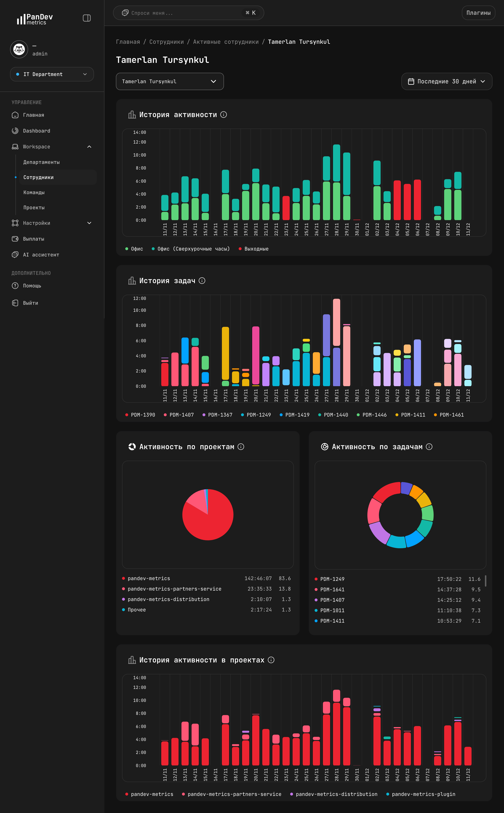The image size is (504, 813).
Task: Click the raccoon admin avatar
Action: (x=19, y=50)
